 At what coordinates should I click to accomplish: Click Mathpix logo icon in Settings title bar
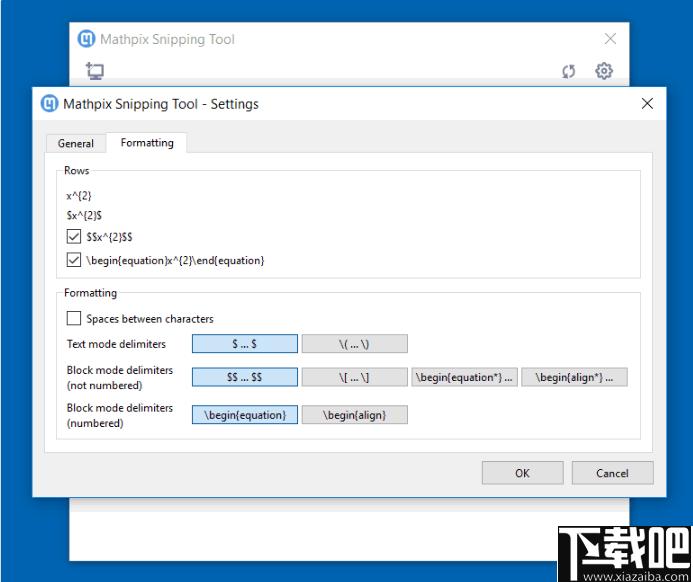click(50, 104)
